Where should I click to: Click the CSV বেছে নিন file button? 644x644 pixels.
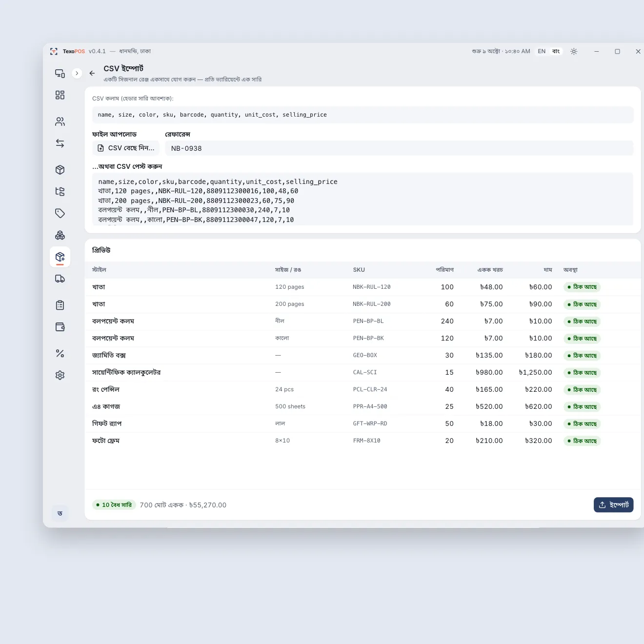[x=126, y=148]
